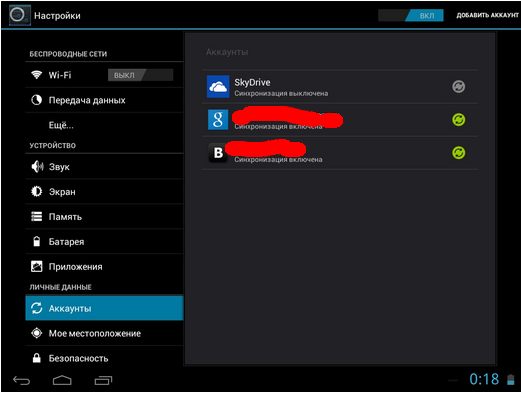The image size is (521, 393).
Task: Open Передача данных settings
Action: click(104, 100)
